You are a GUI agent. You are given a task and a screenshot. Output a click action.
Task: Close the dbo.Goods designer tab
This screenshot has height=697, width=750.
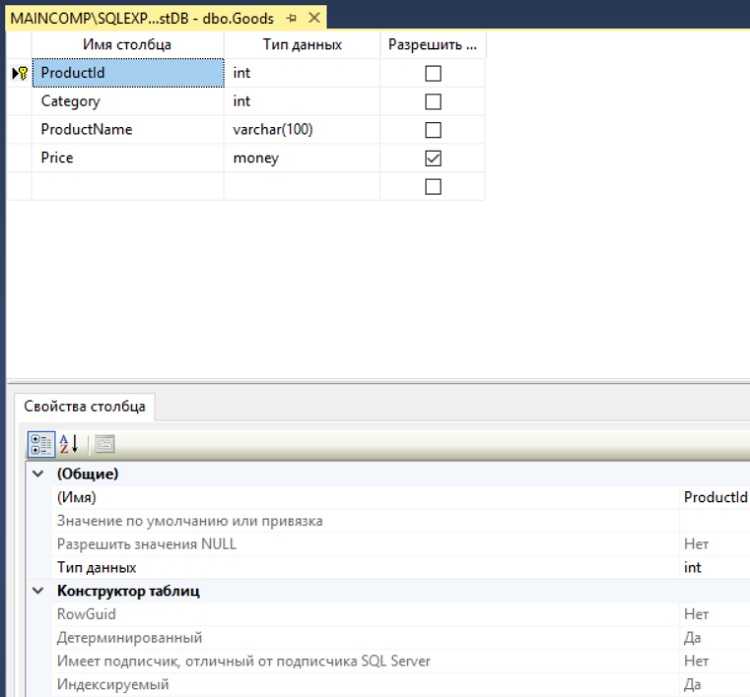313,18
